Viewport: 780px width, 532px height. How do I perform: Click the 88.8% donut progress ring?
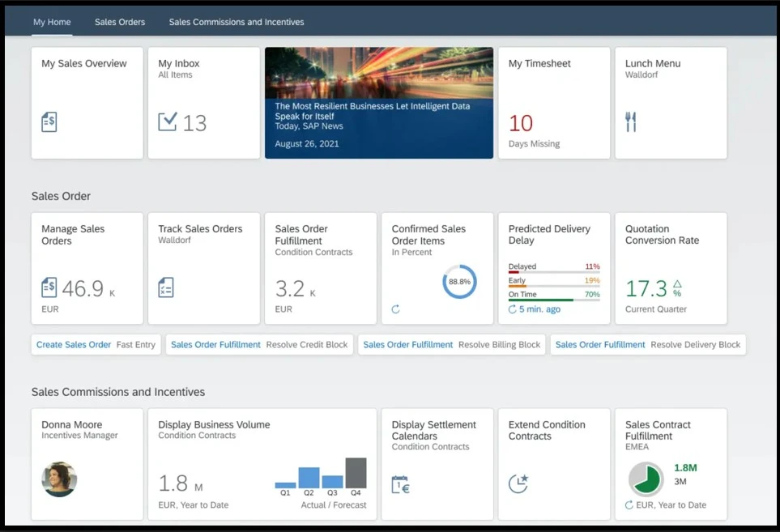[x=459, y=282]
